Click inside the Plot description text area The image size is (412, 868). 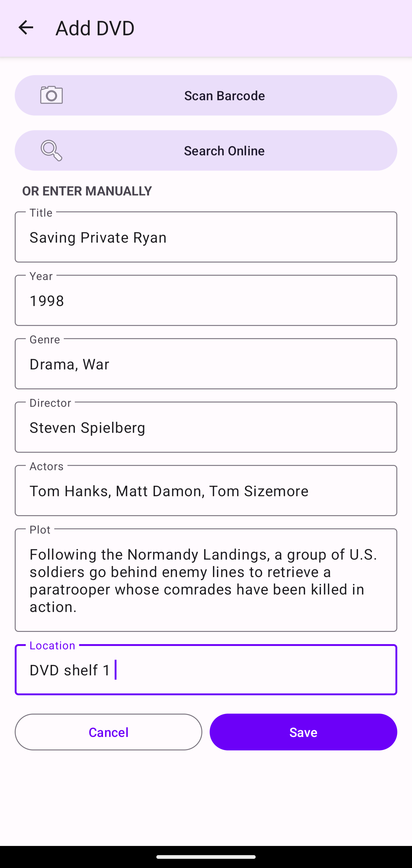(206, 580)
